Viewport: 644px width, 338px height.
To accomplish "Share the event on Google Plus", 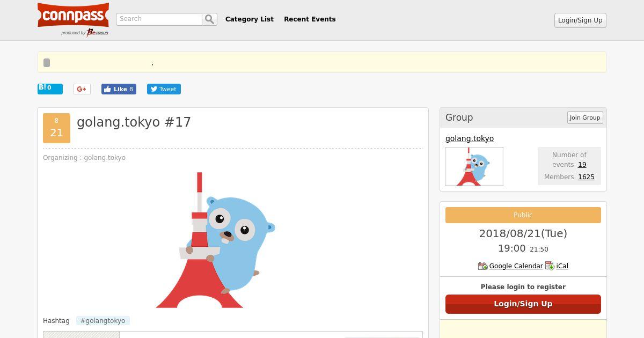I will (x=82, y=89).
